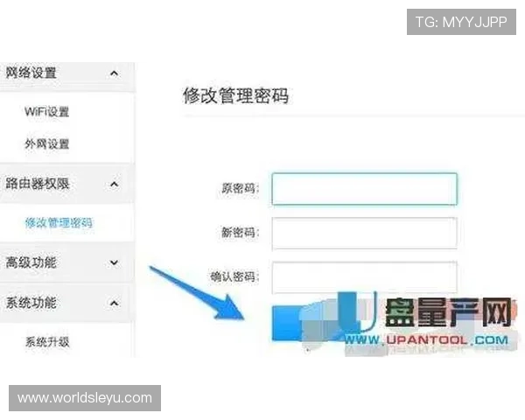Focus the 确认密码 input field
Screen dimensions: 525x420
(364, 277)
